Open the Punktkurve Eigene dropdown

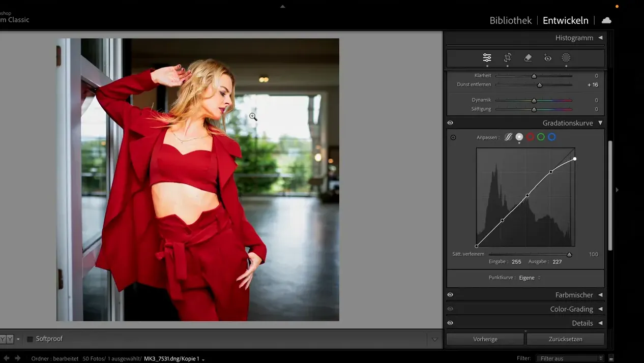tap(528, 278)
